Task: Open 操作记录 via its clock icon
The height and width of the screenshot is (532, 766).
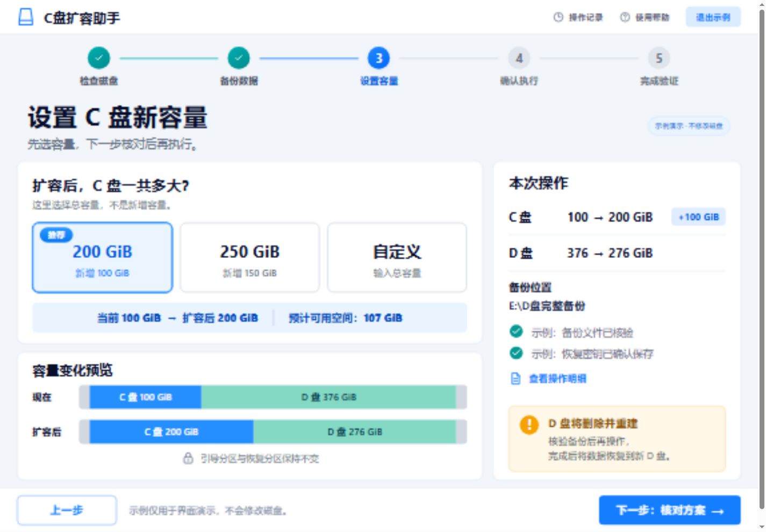Action: 558,17
